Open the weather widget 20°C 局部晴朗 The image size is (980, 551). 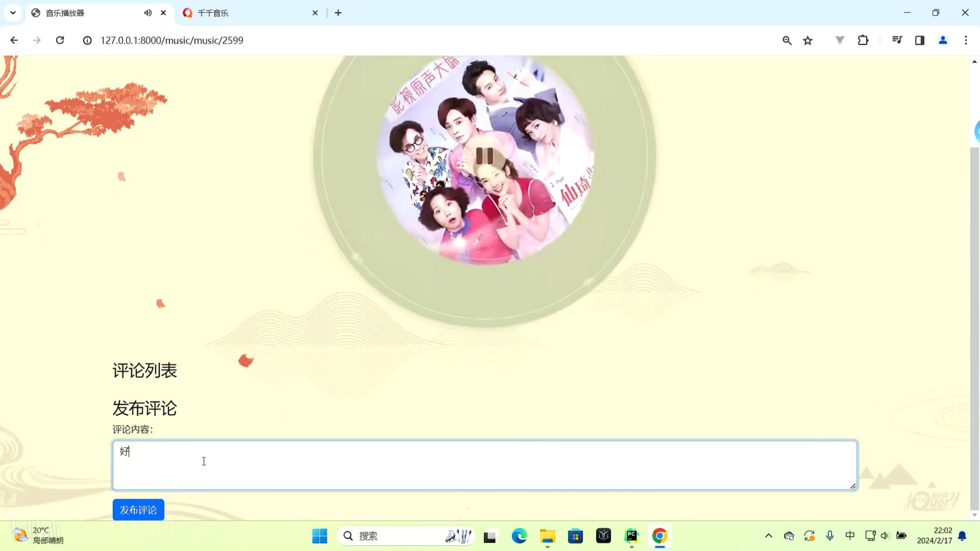(38, 536)
